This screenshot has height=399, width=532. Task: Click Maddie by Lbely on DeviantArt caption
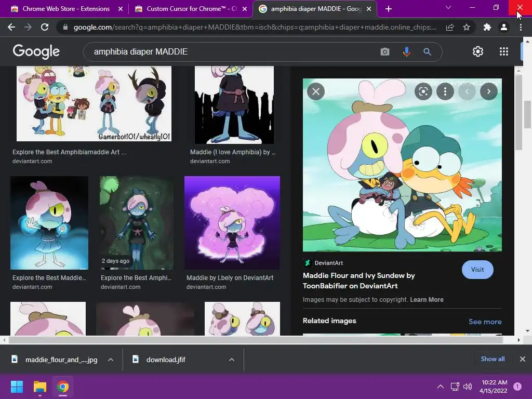230,278
